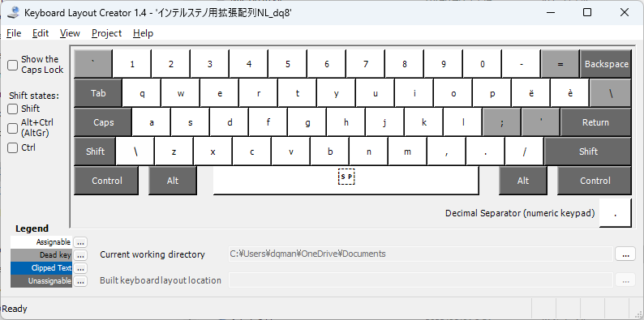This screenshot has height=320, width=644.
Task: Click the right Alt key
Action: (x=523, y=181)
